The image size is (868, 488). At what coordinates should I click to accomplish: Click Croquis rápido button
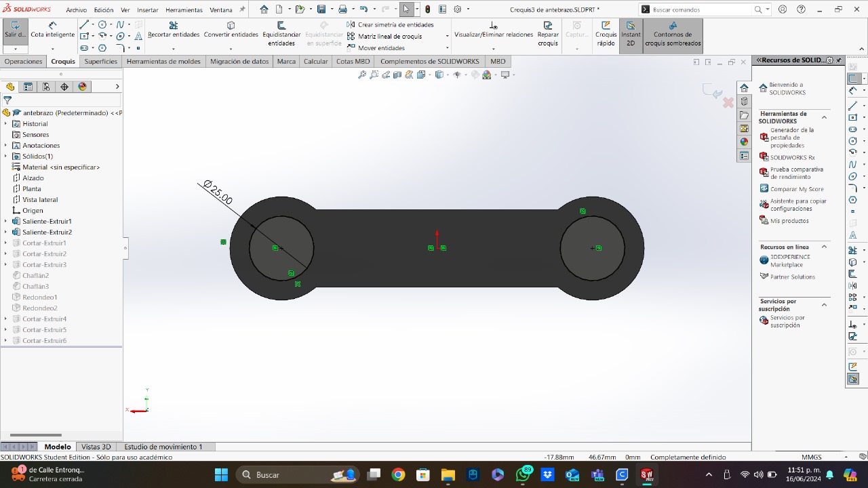pyautogui.click(x=606, y=34)
